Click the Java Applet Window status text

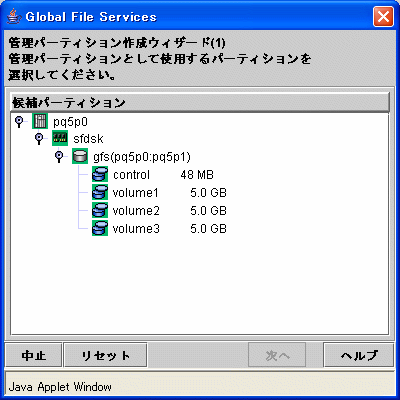(60, 387)
